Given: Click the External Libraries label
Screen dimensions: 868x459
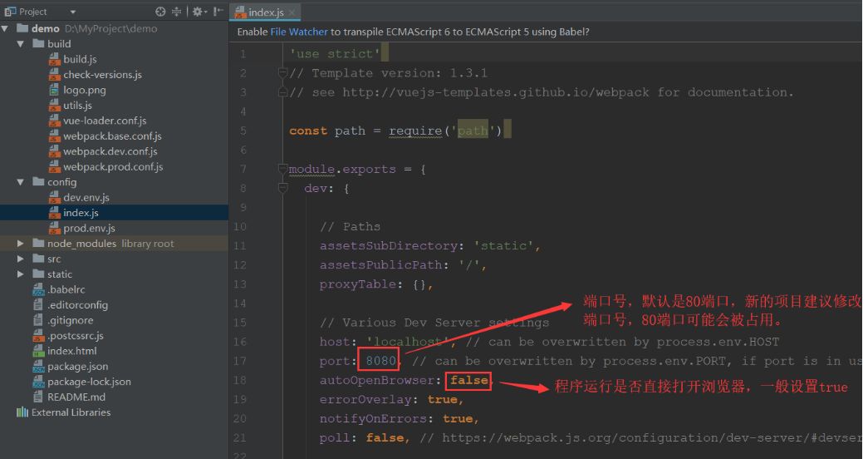Looking at the screenshot, I should (x=71, y=412).
